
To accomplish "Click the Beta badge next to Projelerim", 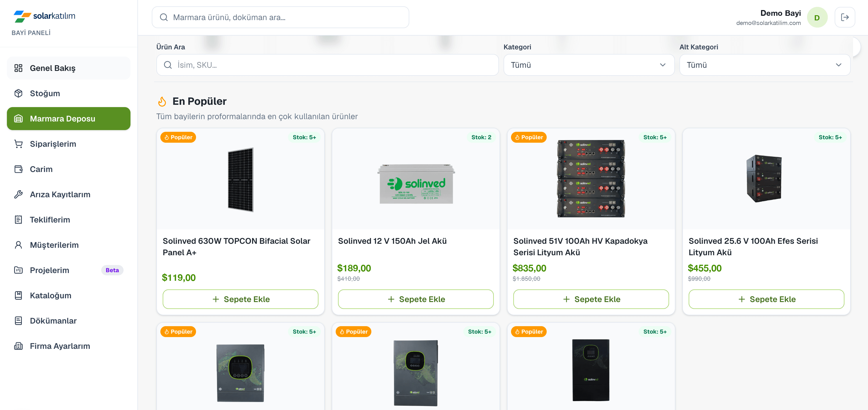I will pos(112,270).
